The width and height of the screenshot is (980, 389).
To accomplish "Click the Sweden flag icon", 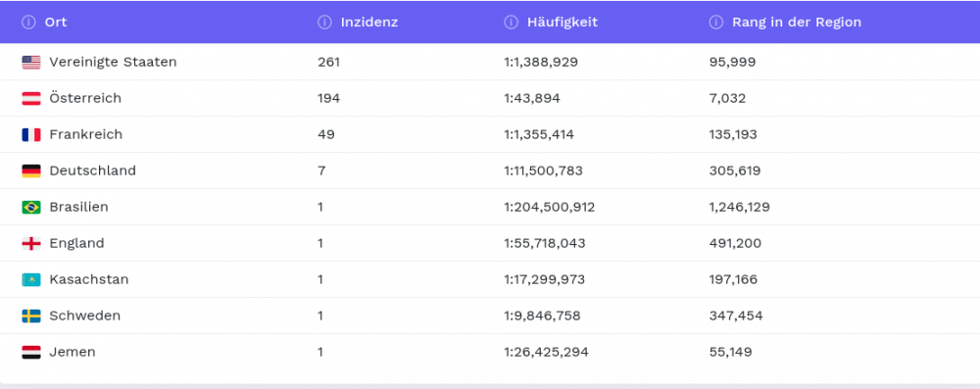I will click(31, 316).
